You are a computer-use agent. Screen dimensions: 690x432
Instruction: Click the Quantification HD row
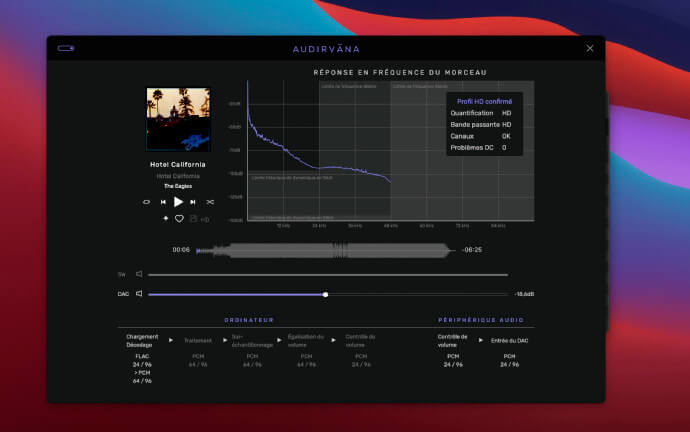481,113
